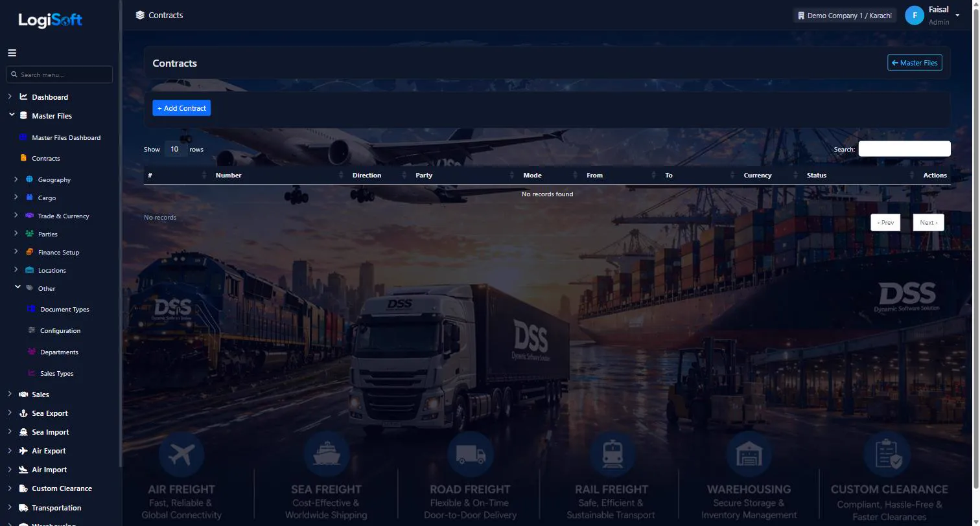Expand the Finance Setup chevron
Screen dimensions: 980x526
tap(16, 251)
